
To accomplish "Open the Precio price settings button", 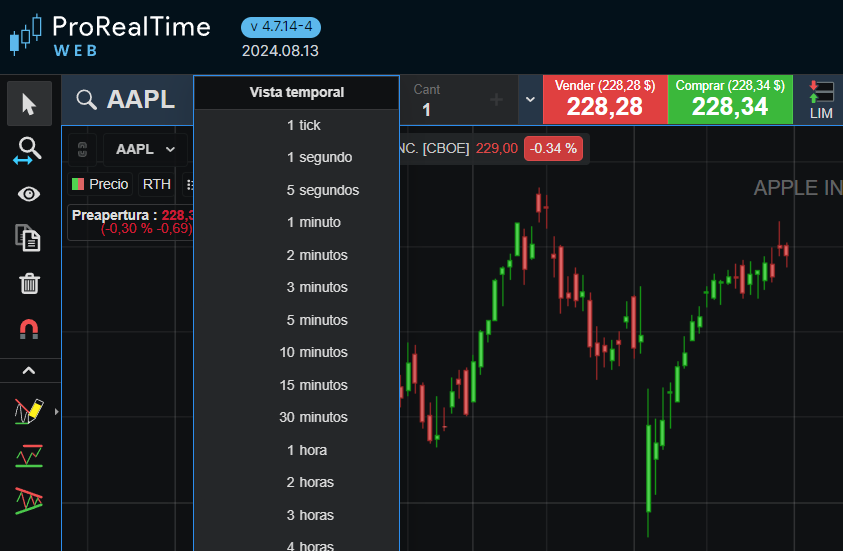I will tap(100, 184).
